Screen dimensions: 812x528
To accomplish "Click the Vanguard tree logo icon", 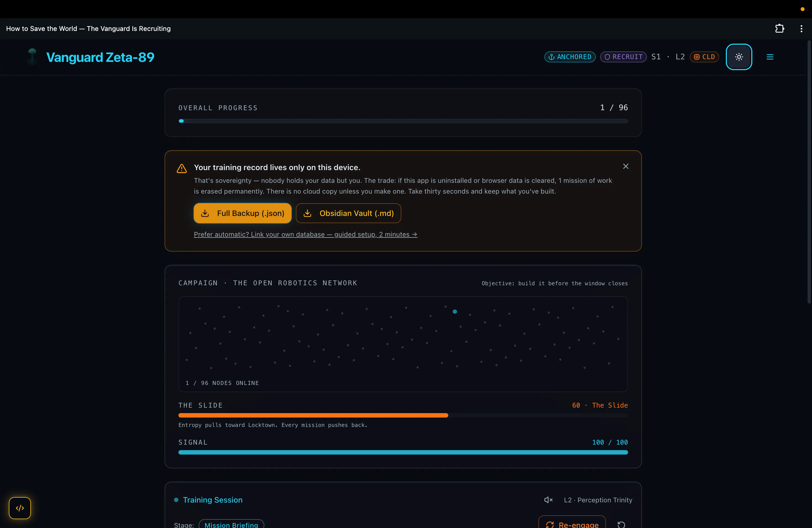I will pyautogui.click(x=32, y=57).
